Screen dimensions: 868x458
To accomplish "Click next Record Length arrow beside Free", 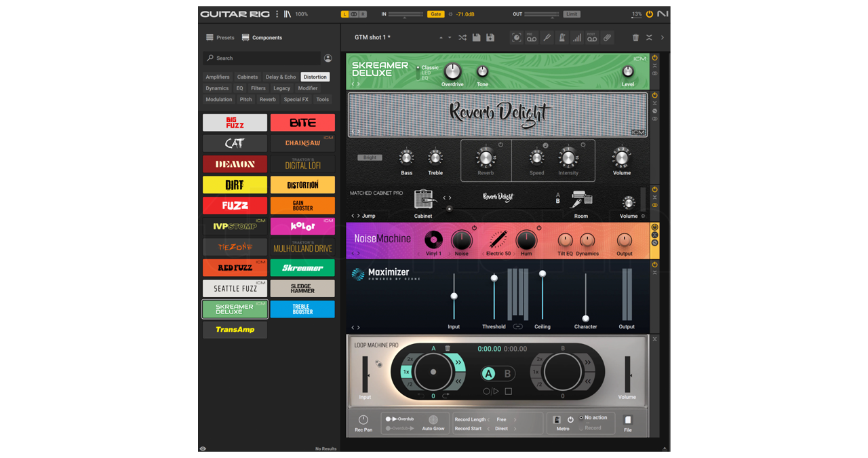I will tap(515, 420).
